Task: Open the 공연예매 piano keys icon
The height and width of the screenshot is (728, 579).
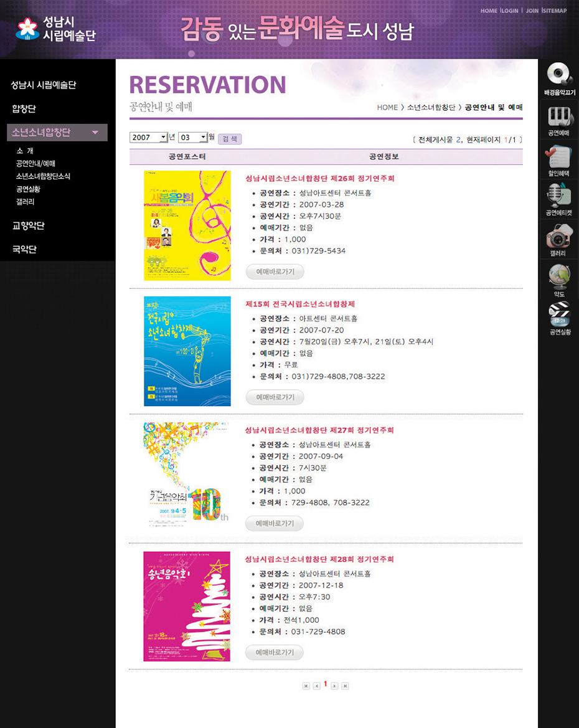Action: [x=559, y=116]
